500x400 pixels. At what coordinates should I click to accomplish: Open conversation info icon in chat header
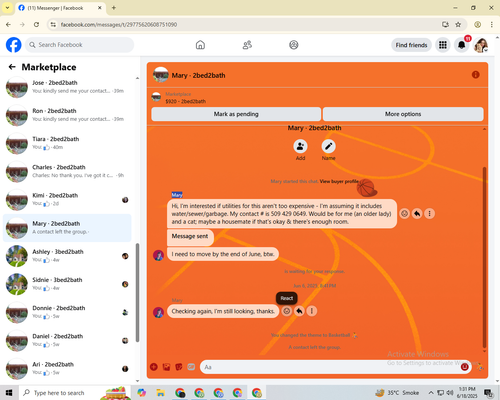tap(476, 75)
